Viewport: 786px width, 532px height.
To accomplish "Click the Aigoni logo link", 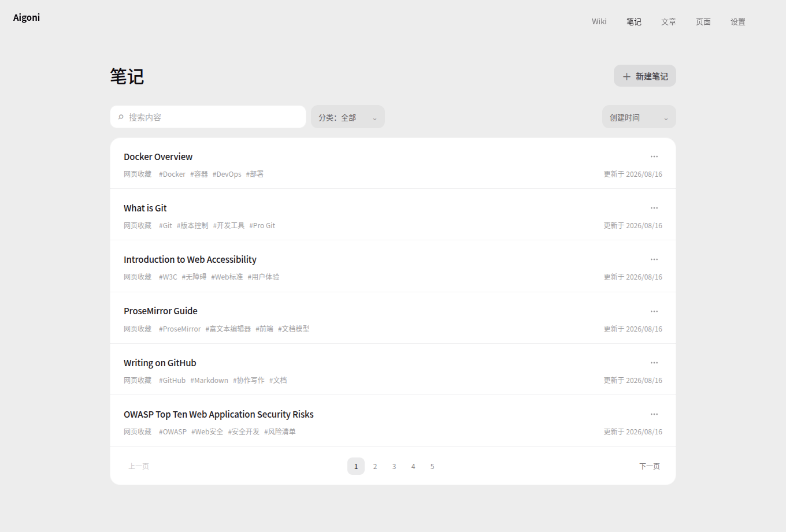I will tap(27, 17).
